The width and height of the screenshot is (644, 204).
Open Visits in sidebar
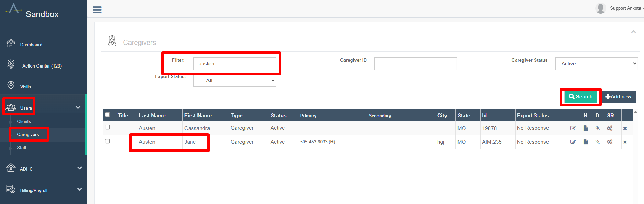tap(25, 87)
